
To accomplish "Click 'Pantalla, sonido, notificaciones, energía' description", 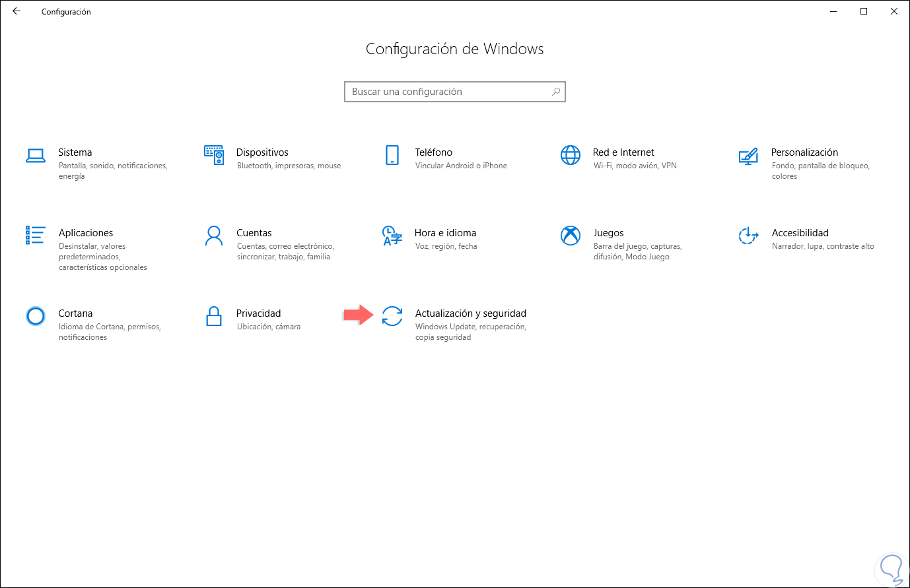I will [113, 171].
